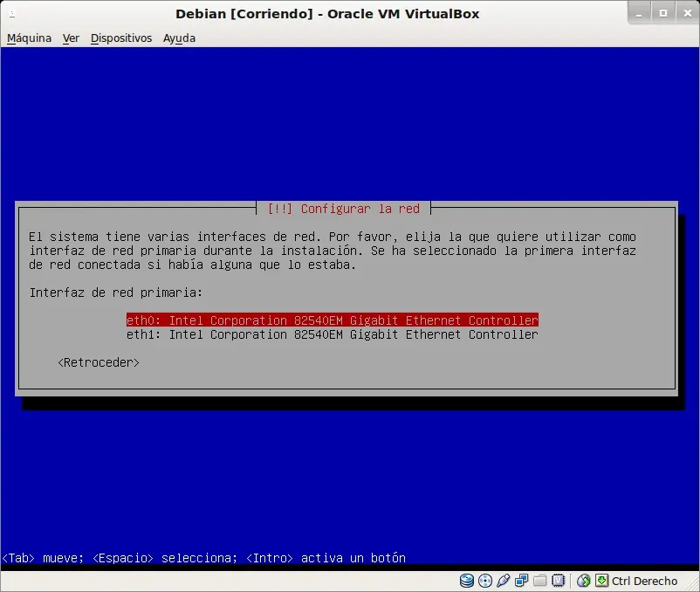The height and width of the screenshot is (592, 700).
Task: Click the window menu icon in title bar
Action: click(12, 14)
